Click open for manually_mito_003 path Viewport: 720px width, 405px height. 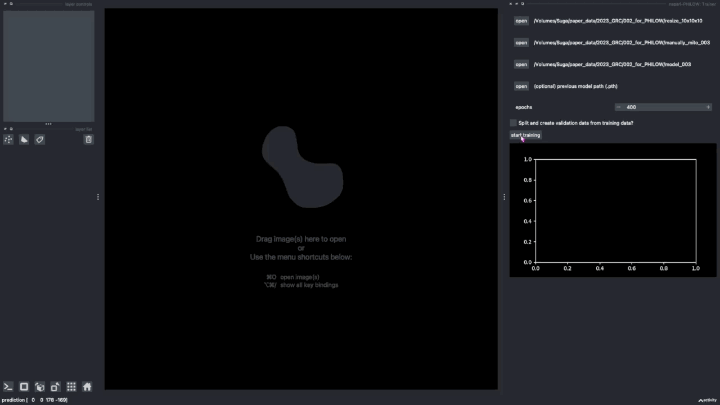click(521, 43)
